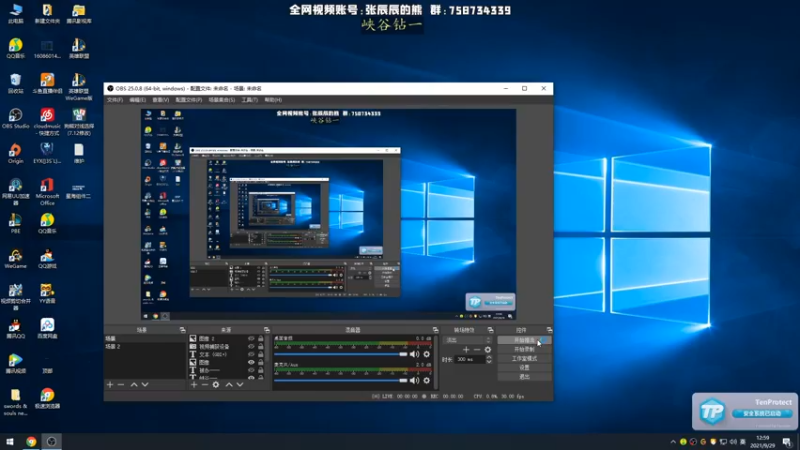Screen dimensions: 800x450
Task: Adjust the 桌面音频 volume slider
Action: pyautogui.click(x=340, y=354)
